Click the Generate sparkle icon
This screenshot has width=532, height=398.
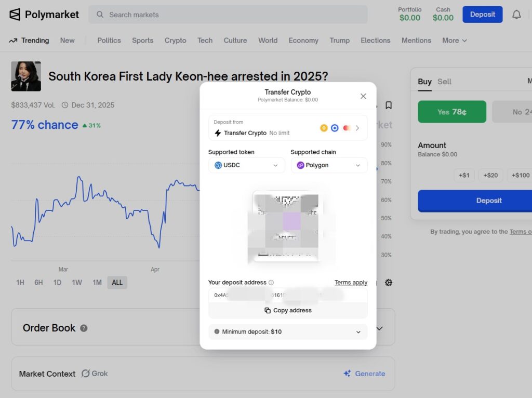347,374
